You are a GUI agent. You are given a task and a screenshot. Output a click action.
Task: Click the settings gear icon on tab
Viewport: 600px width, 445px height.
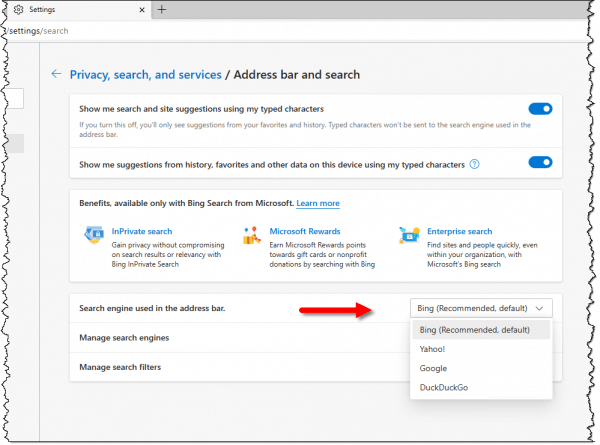pos(18,10)
